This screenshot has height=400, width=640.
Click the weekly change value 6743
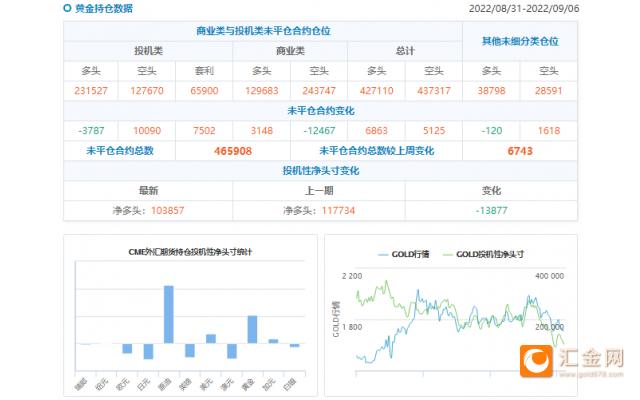click(520, 151)
